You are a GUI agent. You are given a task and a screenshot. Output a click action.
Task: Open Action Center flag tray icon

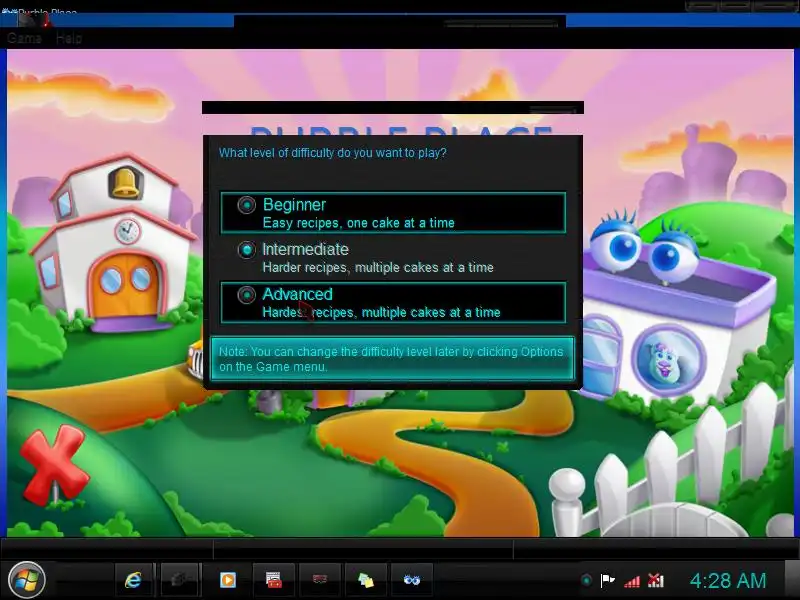[x=608, y=580]
